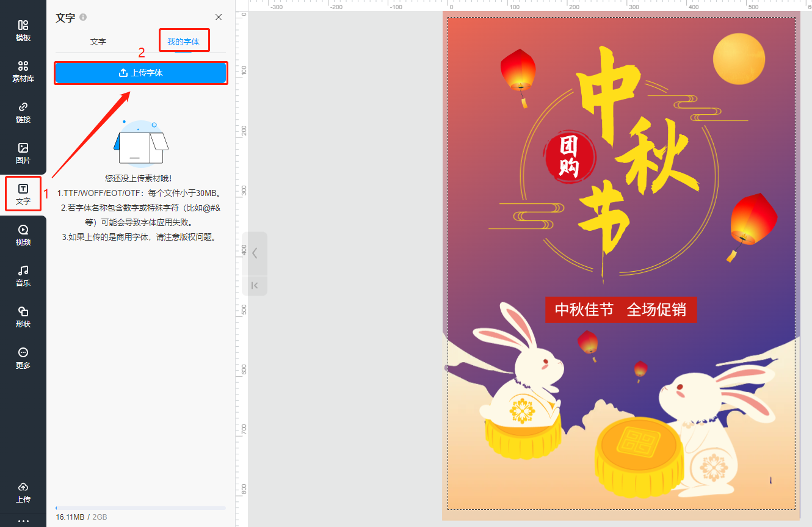Open the 形状 shapes panel
Screen dimensions: 812x527
point(23,316)
